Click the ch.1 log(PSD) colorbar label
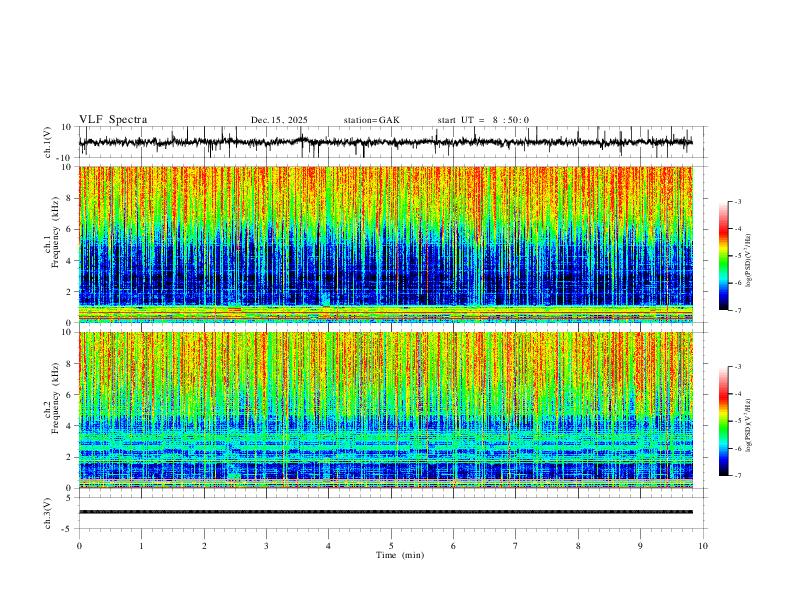The height and width of the screenshot is (612, 792). [748, 261]
